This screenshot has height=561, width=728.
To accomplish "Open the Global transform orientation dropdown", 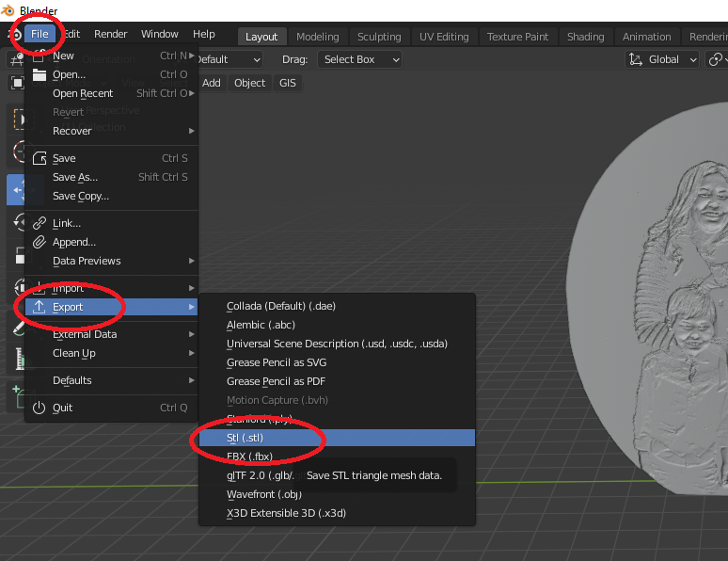I will click(662, 59).
